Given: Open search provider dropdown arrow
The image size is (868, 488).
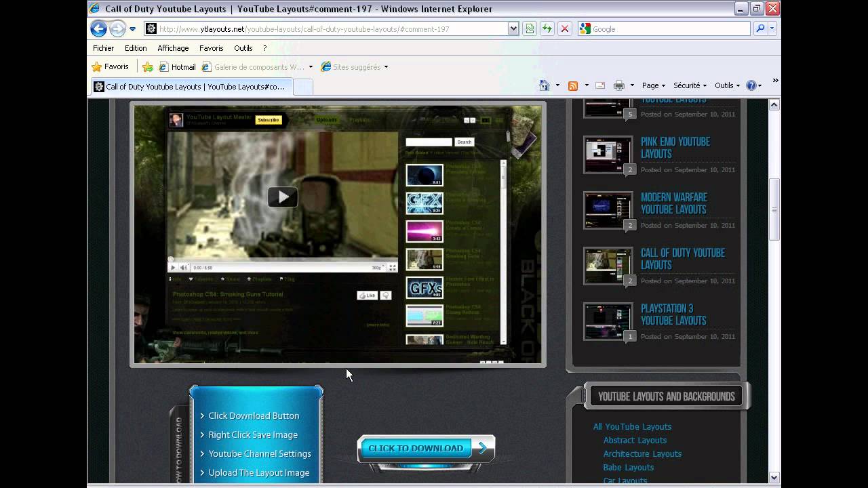Looking at the screenshot, I should coord(772,28).
